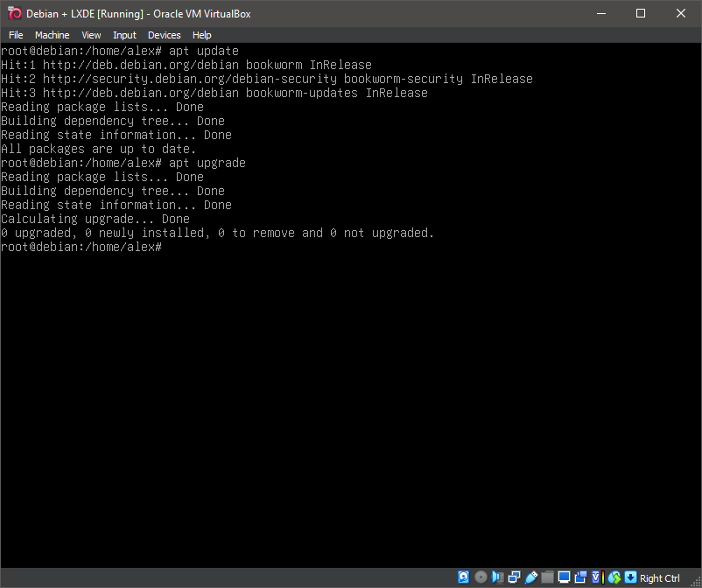
Task: Click the Right Ctrl host key label
Action: tap(660, 578)
